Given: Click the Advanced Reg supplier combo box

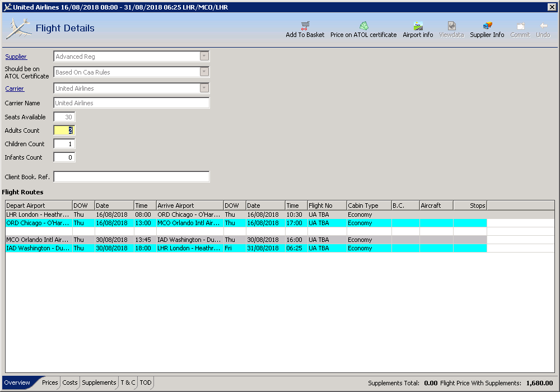Looking at the screenshot, I should coord(132,57).
